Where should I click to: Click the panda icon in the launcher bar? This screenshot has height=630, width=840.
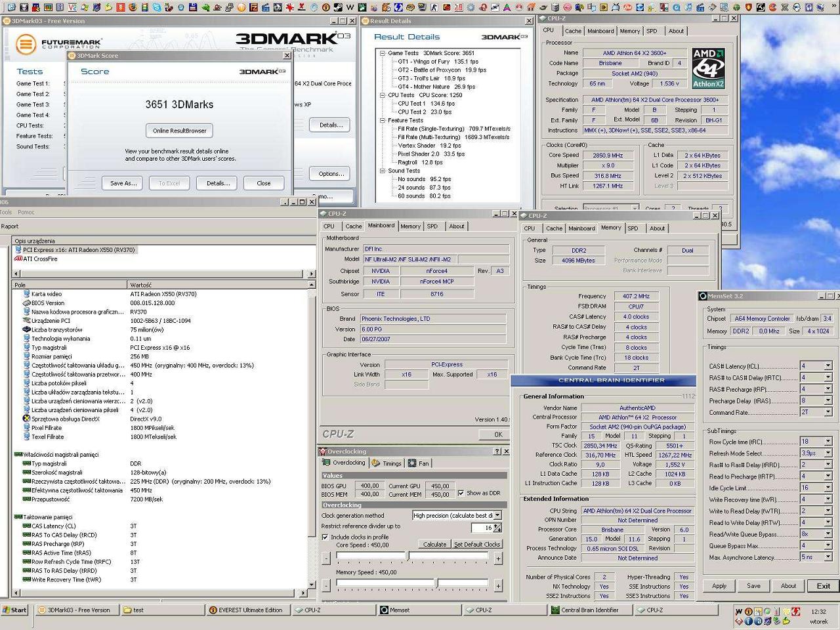277,7
